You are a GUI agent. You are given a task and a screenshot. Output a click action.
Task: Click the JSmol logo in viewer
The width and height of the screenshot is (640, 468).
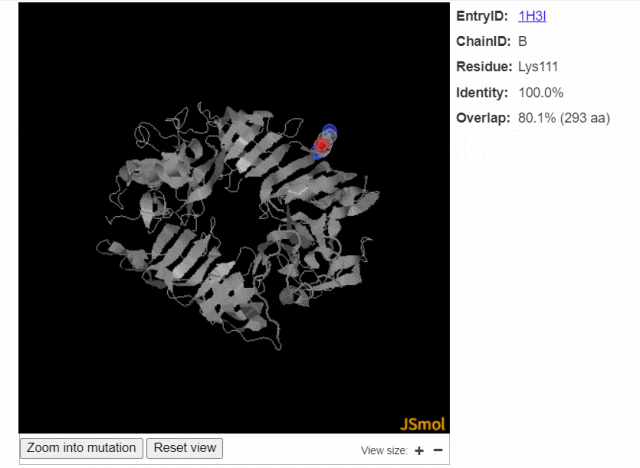point(422,424)
